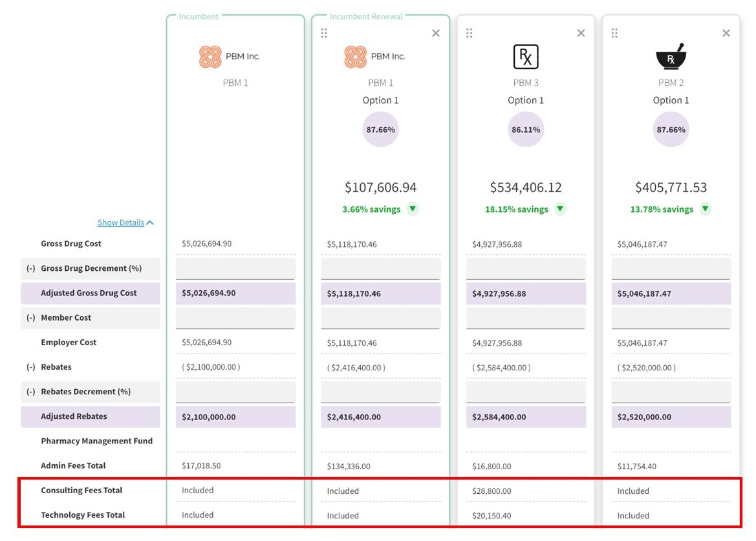Click Rebates Decrement input in the PBM 2 column
The image size is (756, 541).
[671, 392]
